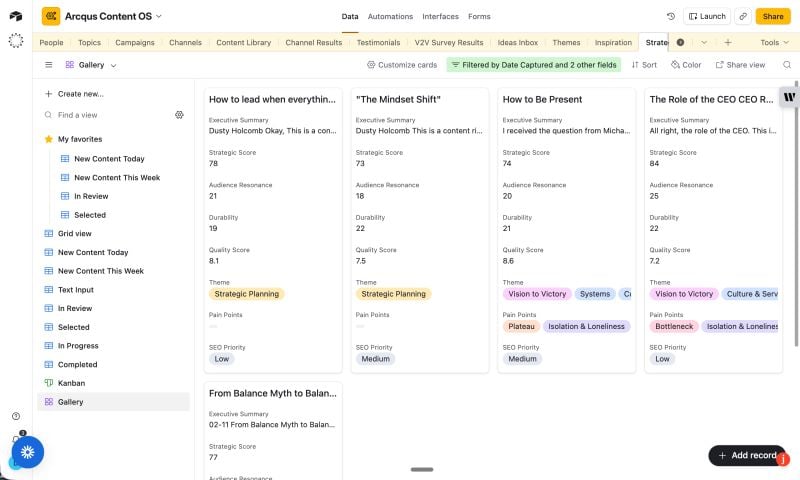
Task: Click the Launch button
Action: 707,16
